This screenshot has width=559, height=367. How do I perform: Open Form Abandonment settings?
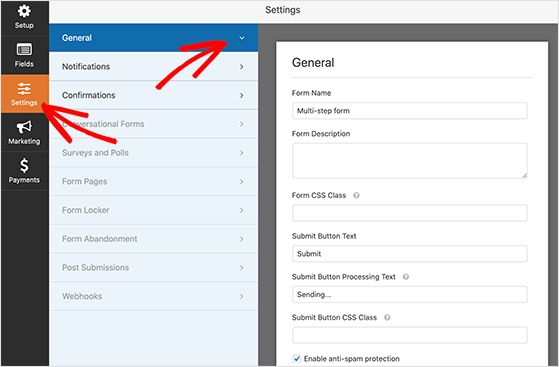154,239
